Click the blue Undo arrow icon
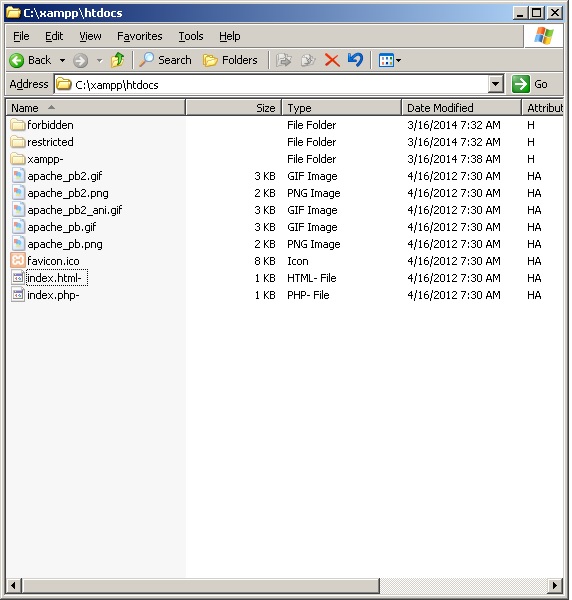The height and width of the screenshot is (600, 572). [x=355, y=60]
